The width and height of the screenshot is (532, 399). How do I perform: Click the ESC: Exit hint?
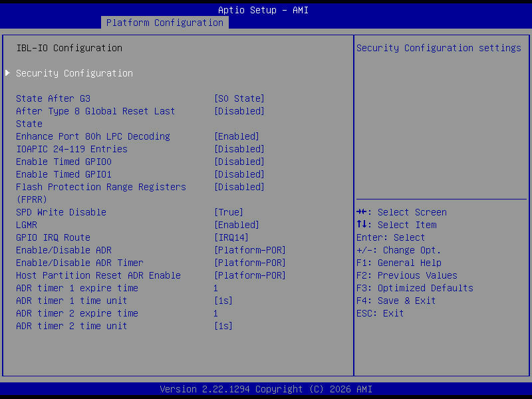[380, 313]
